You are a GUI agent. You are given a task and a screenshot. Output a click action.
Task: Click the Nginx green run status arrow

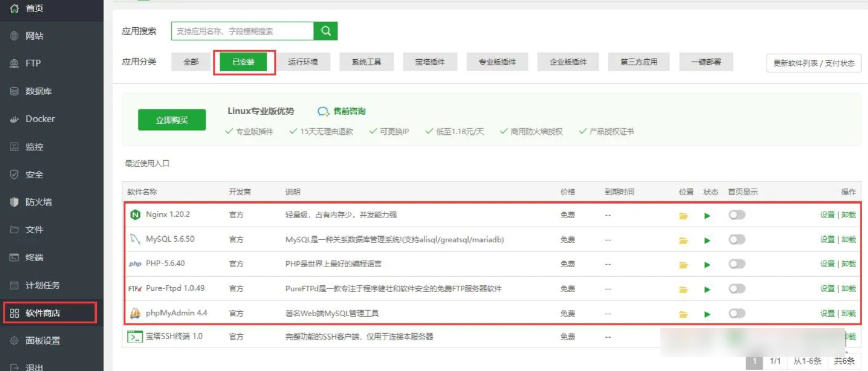[707, 216]
